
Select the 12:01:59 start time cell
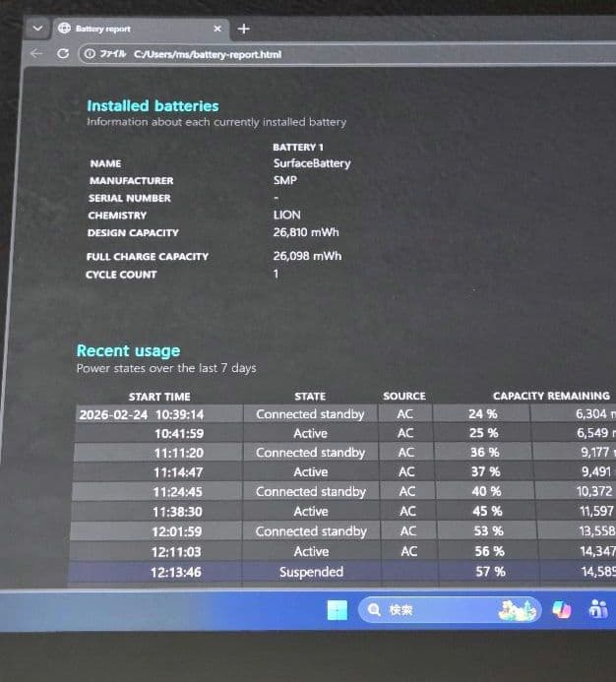point(176,531)
